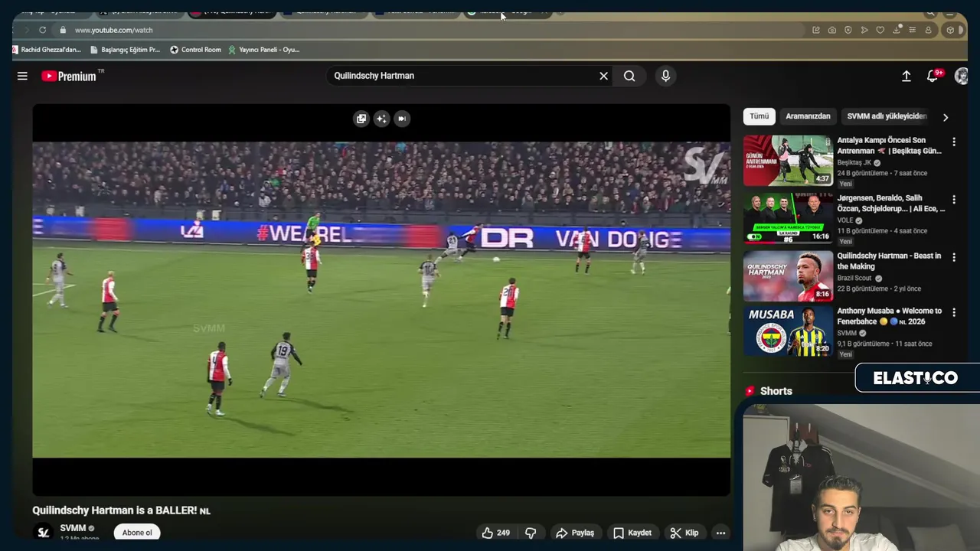Click the www.youtube.com/watch address bar
The width and height of the screenshot is (980, 551).
(x=113, y=30)
